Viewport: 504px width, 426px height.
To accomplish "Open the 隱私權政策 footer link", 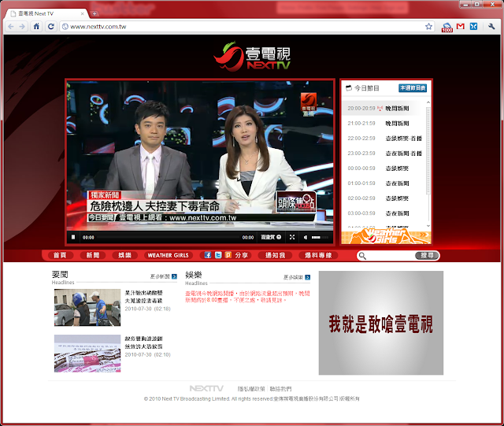I will pyautogui.click(x=251, y=389).
